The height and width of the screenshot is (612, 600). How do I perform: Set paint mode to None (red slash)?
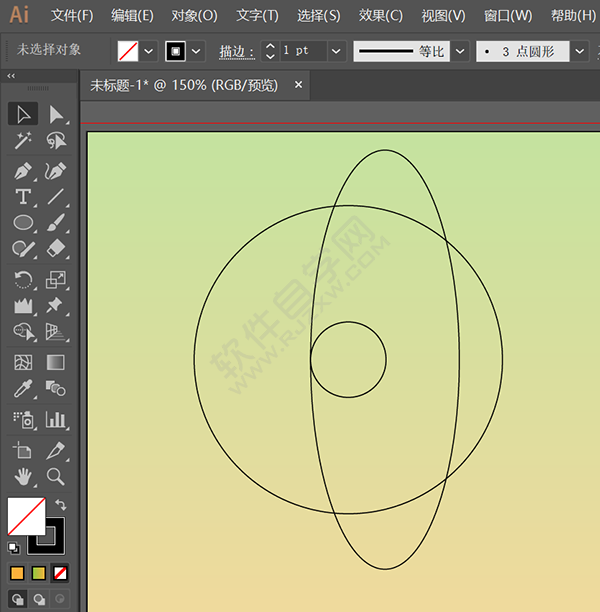61,574
